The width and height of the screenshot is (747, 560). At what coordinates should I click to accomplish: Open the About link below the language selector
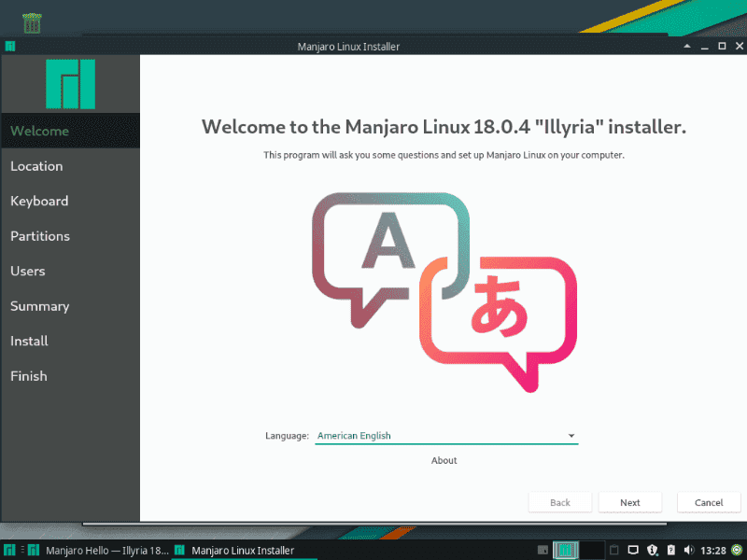pos(444,460)
